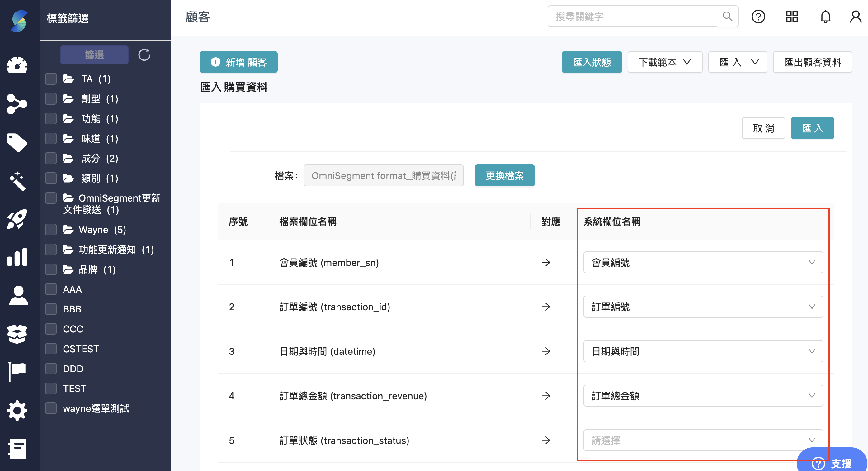Open the 訂單編號 system field dropdown
Image resolution: width=868 pixels, height=471 pixels.
[703, 307]
